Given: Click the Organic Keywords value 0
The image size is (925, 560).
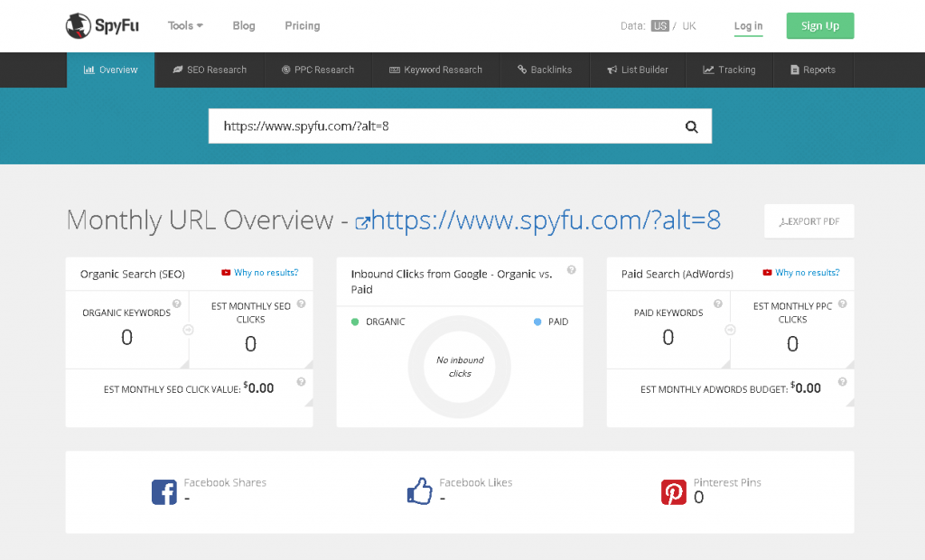Looking at the screenshot, I should [x=126, y=338].
